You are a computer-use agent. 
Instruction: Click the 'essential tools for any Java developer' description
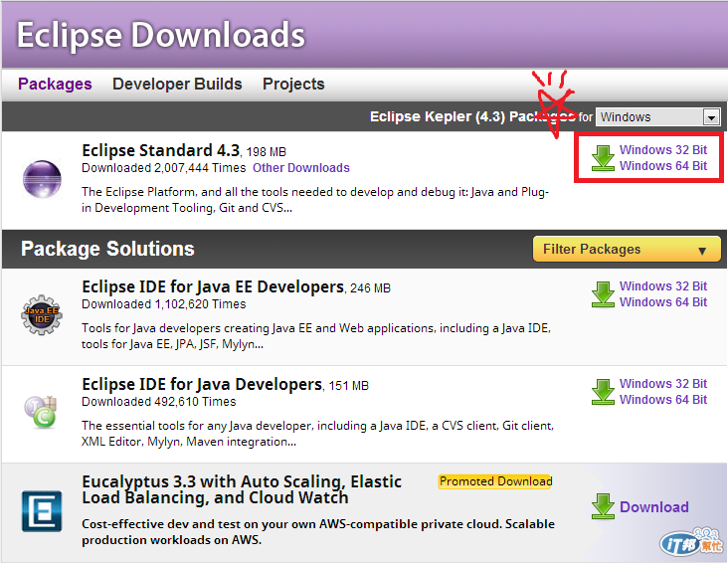point(317,434)
